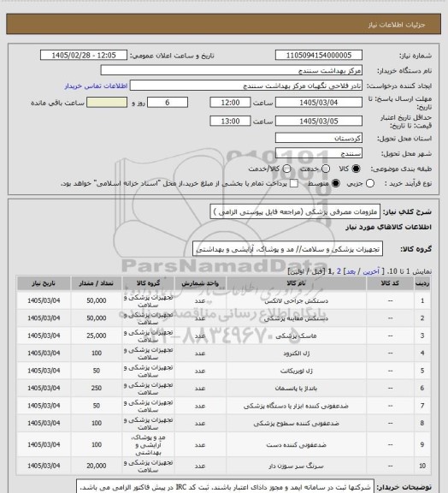
Task: Click the requester field نادر فلاحی
Action: [246, 86]
